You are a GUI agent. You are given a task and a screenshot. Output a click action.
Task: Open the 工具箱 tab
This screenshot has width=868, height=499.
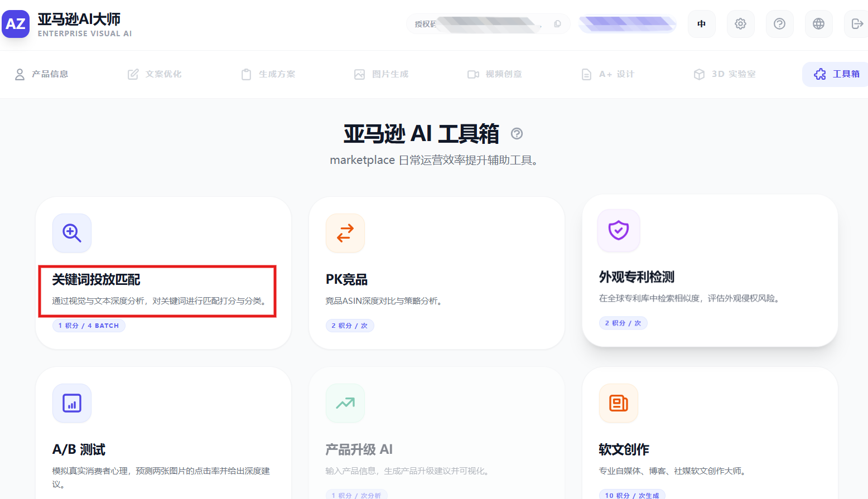point(837,74)
